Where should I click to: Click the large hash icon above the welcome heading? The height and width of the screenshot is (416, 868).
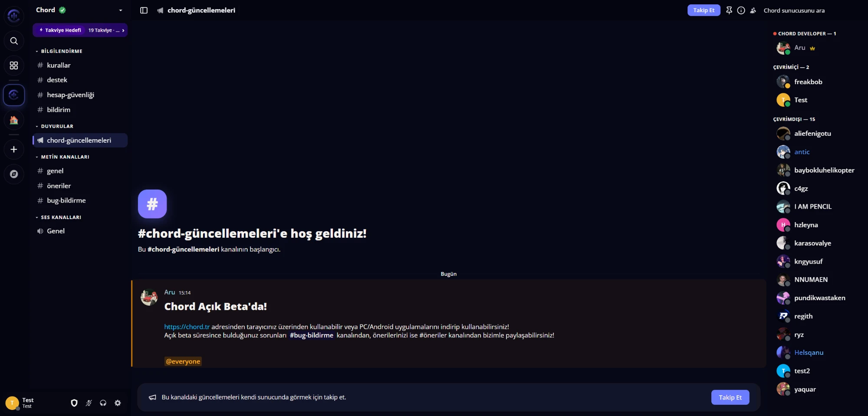[x=152, y=204]
